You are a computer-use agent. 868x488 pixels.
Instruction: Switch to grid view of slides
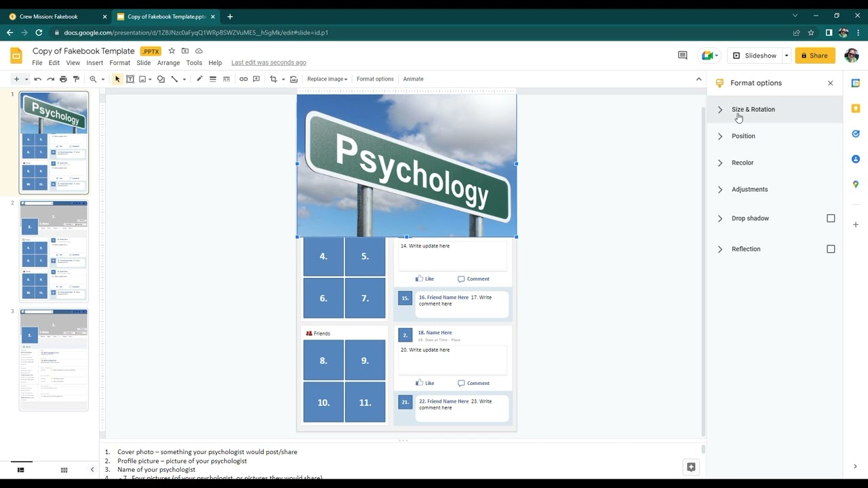pyautogui.click(x=64, y=470)
